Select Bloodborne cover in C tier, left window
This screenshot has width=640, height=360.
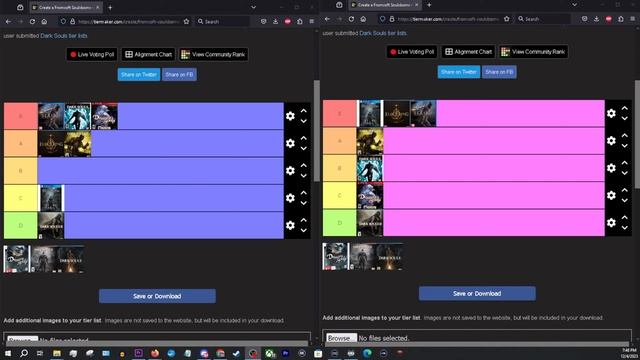51,198
